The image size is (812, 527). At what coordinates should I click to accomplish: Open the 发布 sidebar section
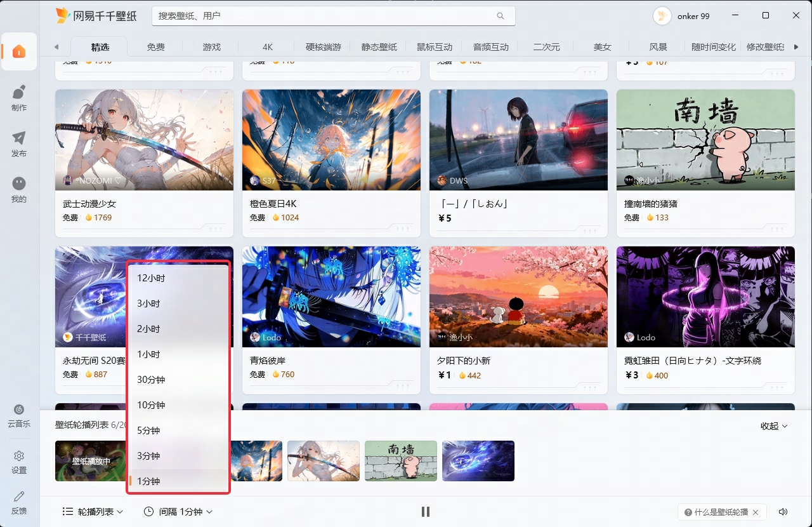pos(19,143)
